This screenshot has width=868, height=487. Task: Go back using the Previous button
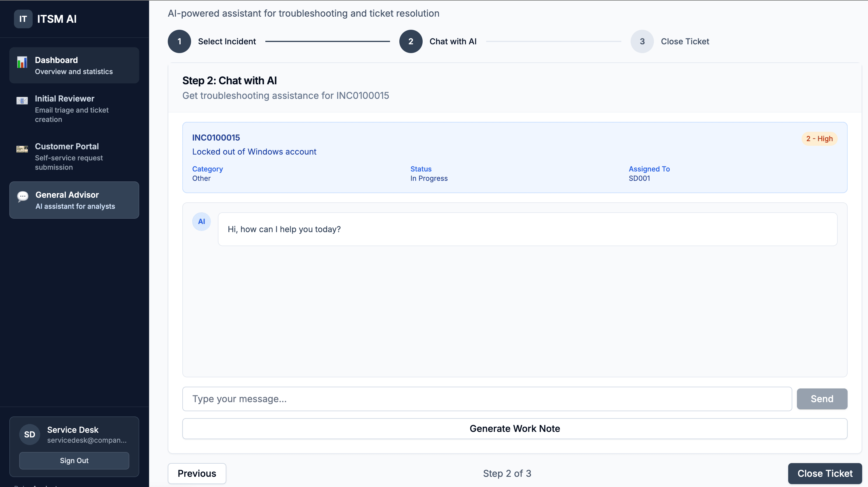pos(197,474)
